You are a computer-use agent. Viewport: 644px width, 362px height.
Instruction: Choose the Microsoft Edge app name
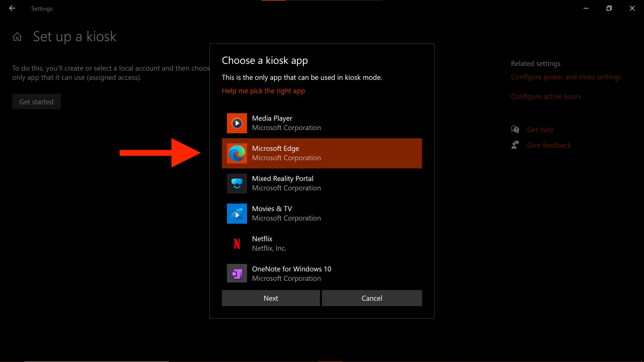pos(275,148)
